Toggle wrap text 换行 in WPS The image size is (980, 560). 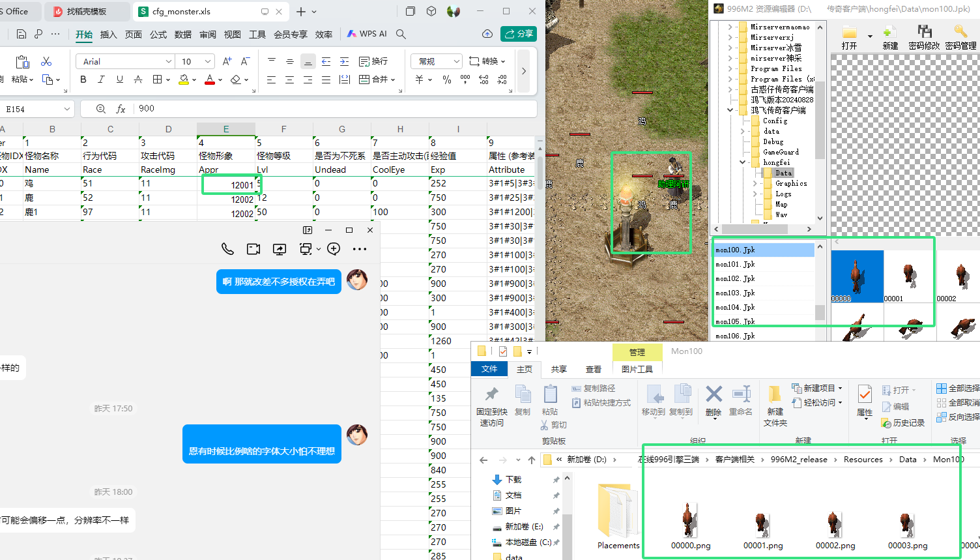pos(373,61)
